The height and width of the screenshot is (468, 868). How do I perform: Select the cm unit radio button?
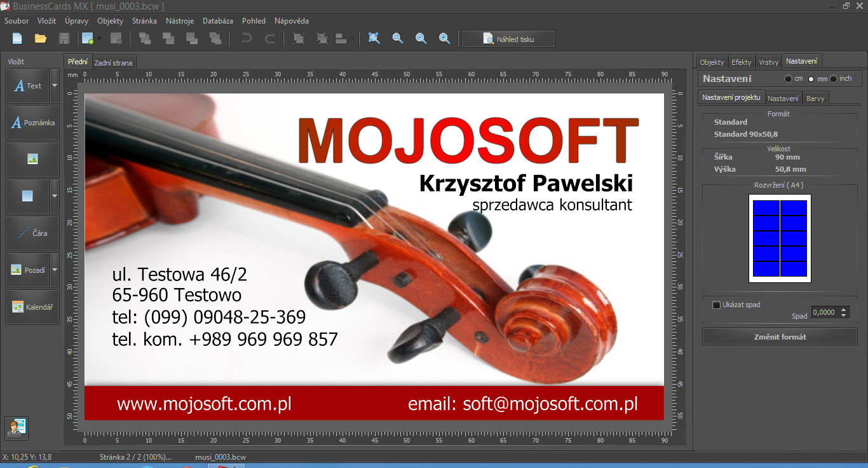tap(789, 79)
